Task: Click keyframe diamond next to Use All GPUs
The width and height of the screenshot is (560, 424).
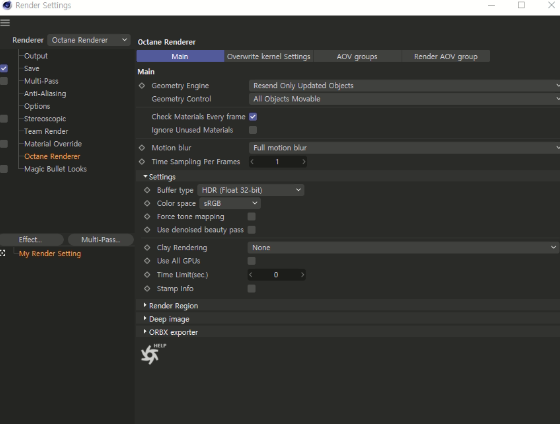Action: 147,261
